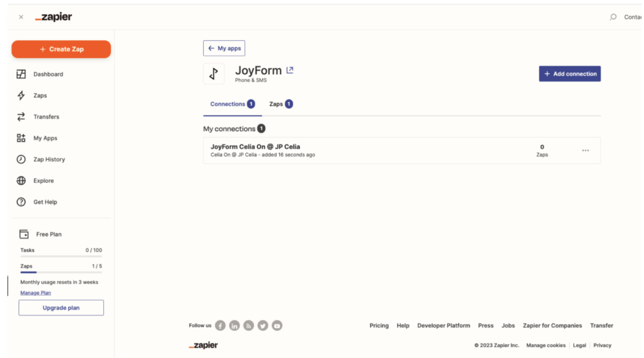Viewport: 644px width, 358px height.
Task: Open My Apps from the sidebar
Action: point(46,138)
